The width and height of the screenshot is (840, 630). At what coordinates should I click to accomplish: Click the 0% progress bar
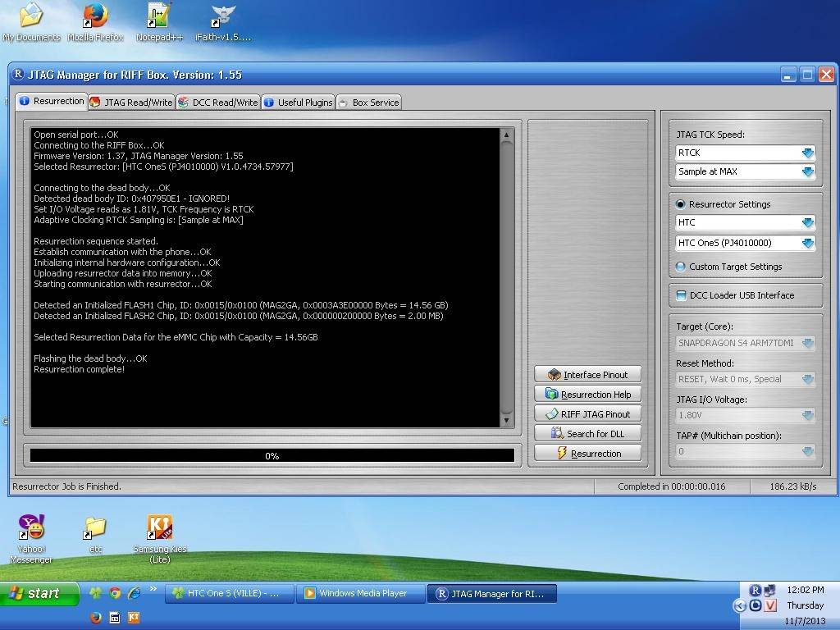pos(272,456)
